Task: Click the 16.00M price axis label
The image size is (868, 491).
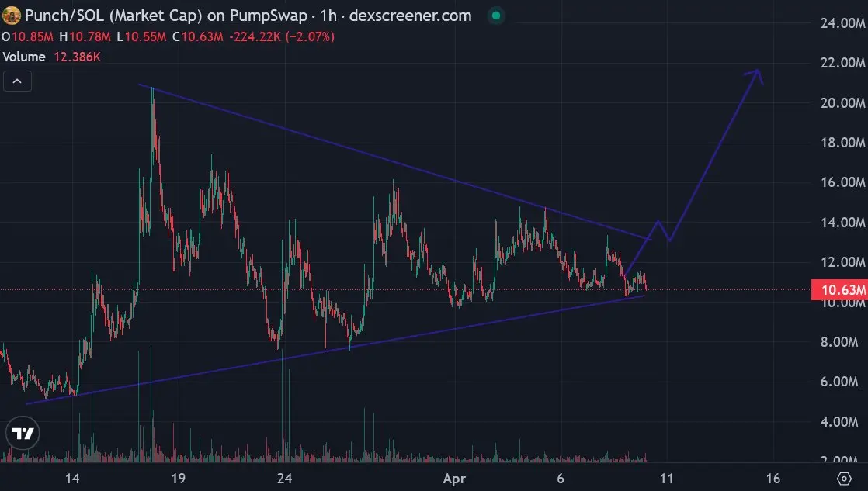Action: click(x=842, y=182)
